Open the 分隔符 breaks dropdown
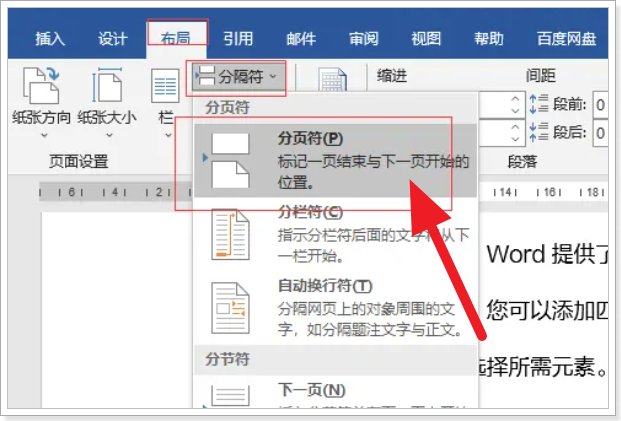This screenshot has width=621, height=421. pos(236,76)
